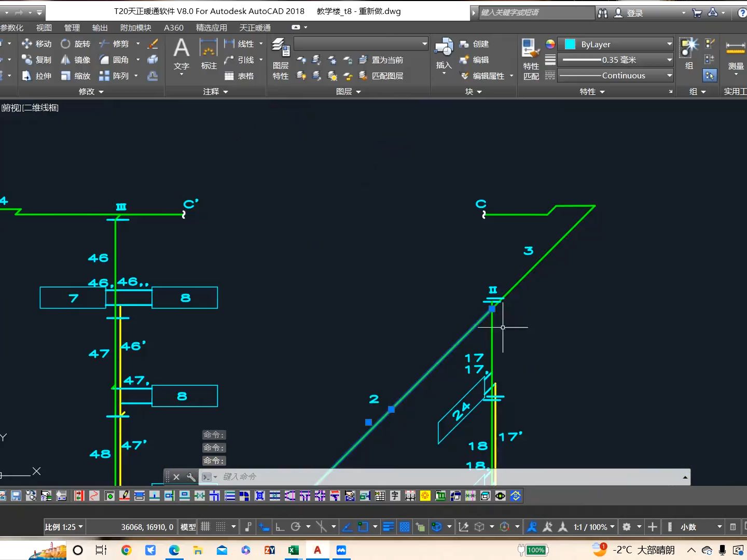Toggle polar tracking in status bar
Image resolution: width=747 pixels, height=560 pixels.
[x=296, y=527]
